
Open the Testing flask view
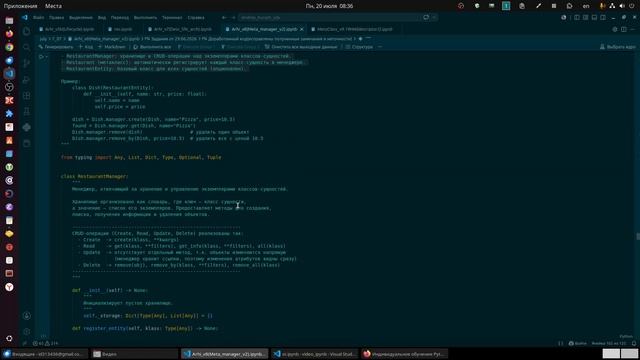click(x=27, y=111)
